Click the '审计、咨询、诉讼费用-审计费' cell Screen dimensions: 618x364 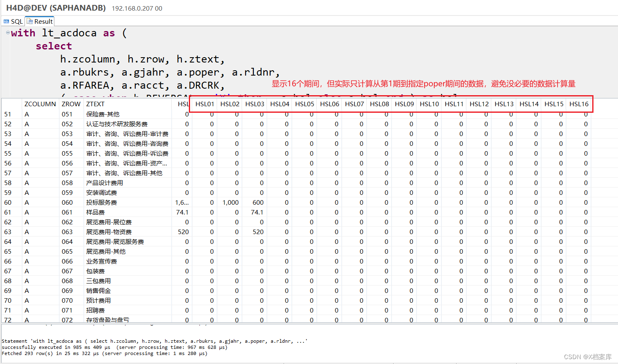coord(127,134)
